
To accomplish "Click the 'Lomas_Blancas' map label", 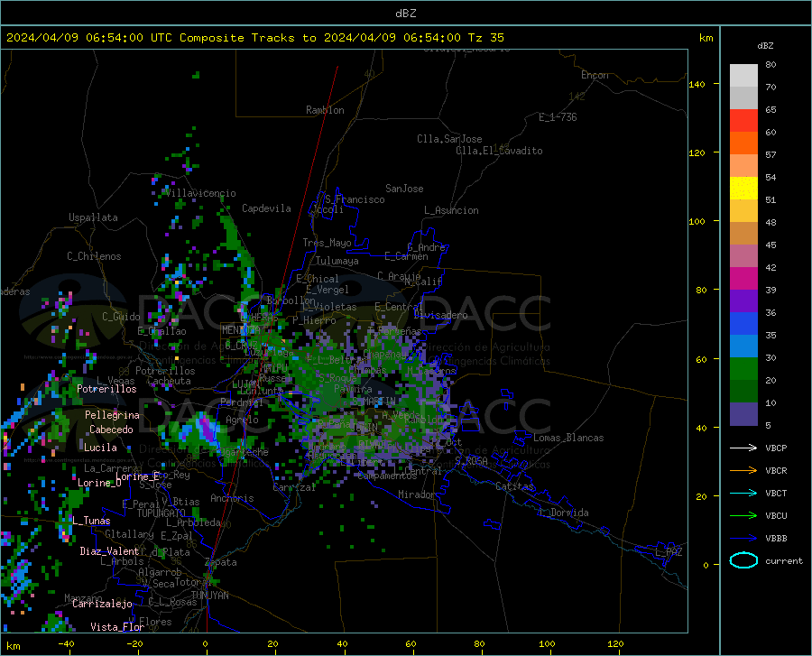I will point(568,438).
